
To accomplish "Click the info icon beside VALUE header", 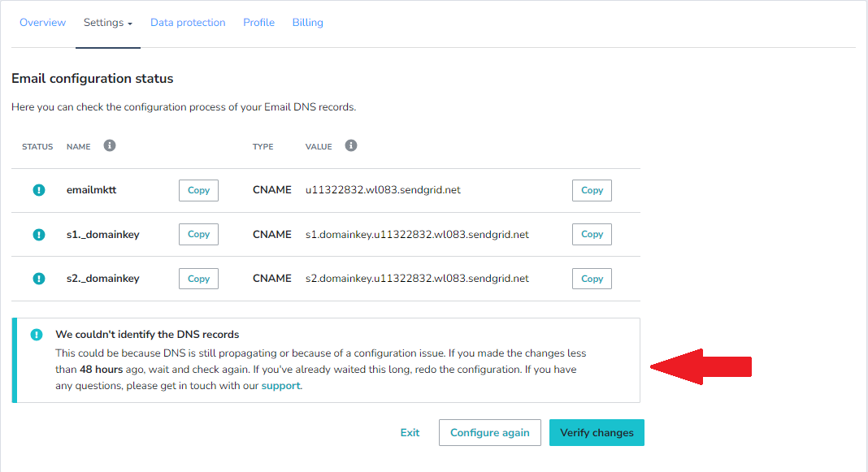I will pyautogui.click(x=350, y=145).
